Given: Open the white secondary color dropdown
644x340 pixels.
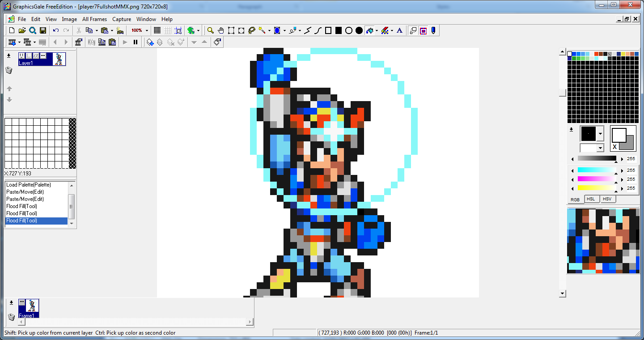Looking at the screenshot, I should point(600,148).
